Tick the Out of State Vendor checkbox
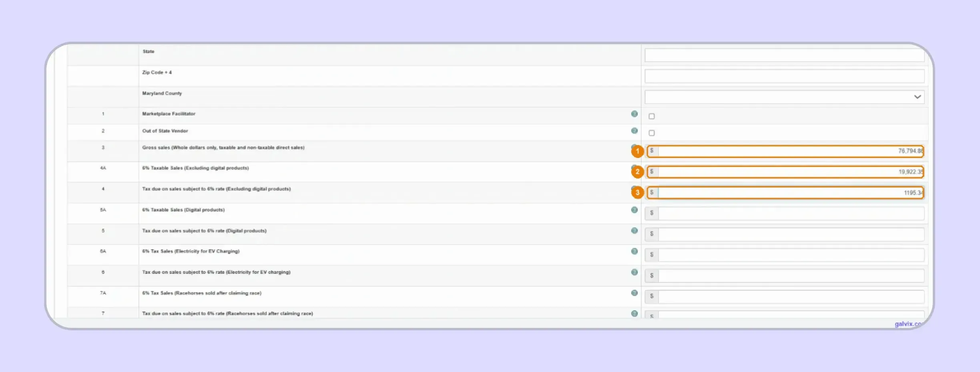Image resolution: width=980 pixels, height=372 pixels. tap(651, 133)
